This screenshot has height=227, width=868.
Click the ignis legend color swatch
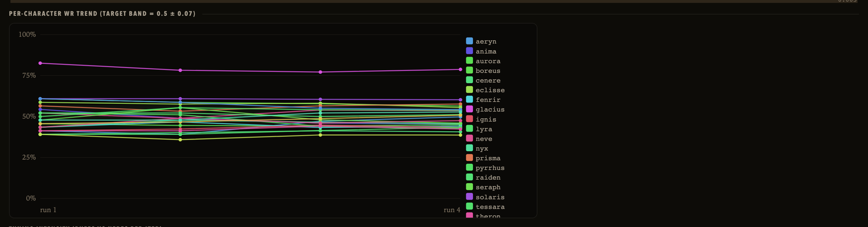click(469, 119)
